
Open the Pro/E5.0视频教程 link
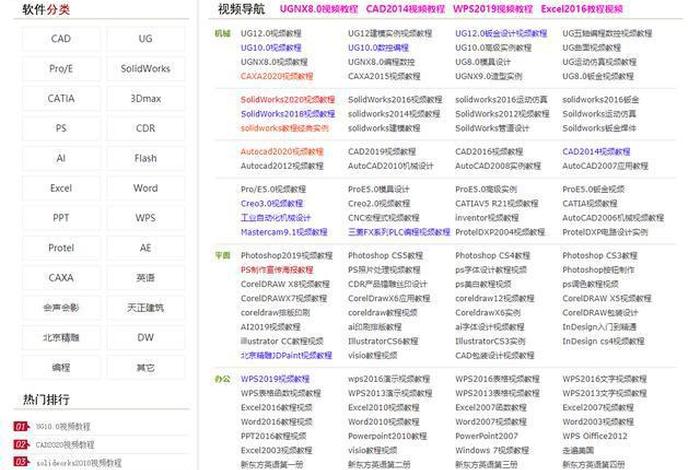(273, 189)
